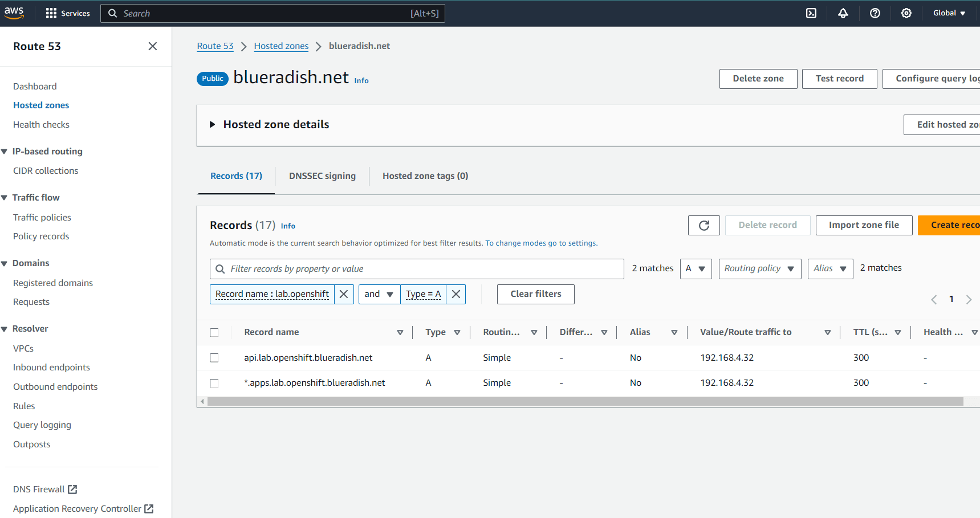The width and height of the screenshot is (980, 518).
Task: Refresh the records list
Action: tap(704, 225)
